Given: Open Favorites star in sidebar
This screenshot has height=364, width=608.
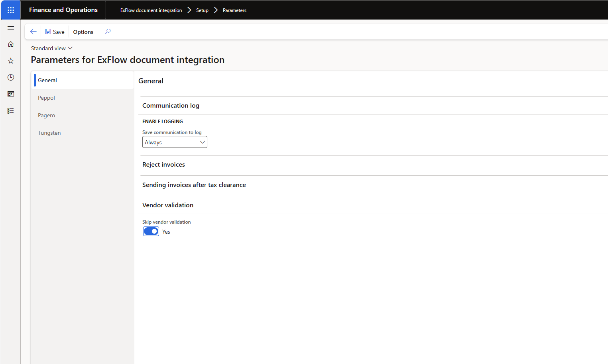Looking at the screenshot, I should click(11, 61).
